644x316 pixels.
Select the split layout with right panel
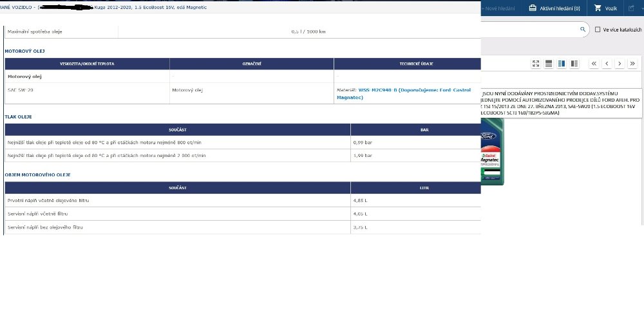pos(562,63)
